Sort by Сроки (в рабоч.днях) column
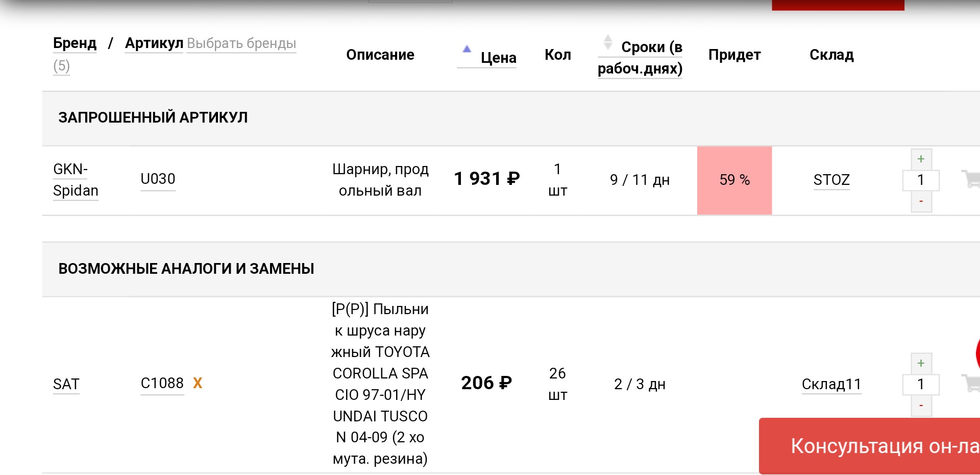This screenshot has width=980, height=475. tap(640, 58)
